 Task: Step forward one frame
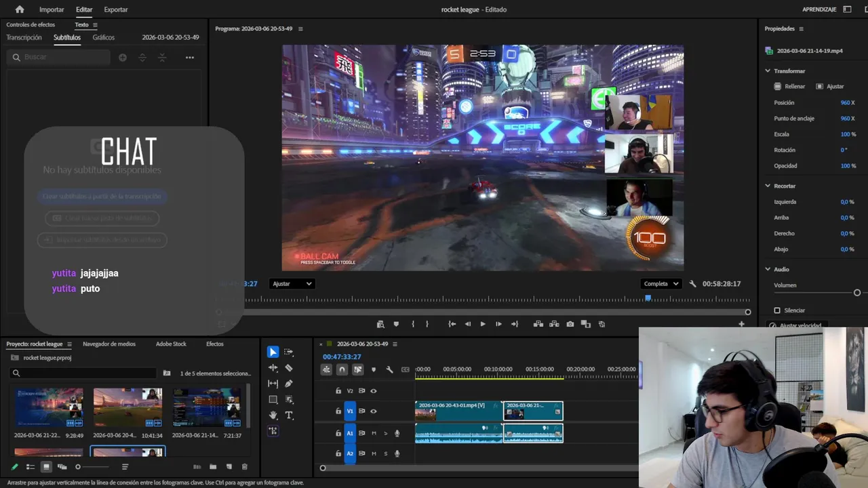(x=498, y=324)
